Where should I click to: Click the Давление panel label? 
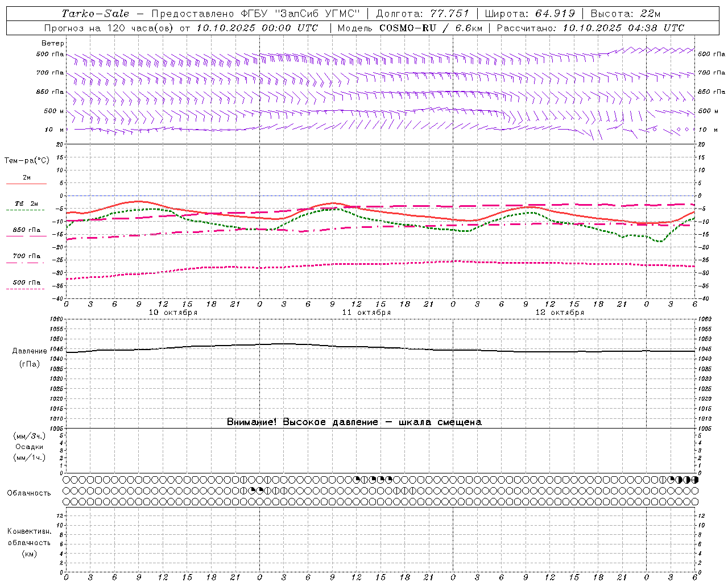(30, 351)
